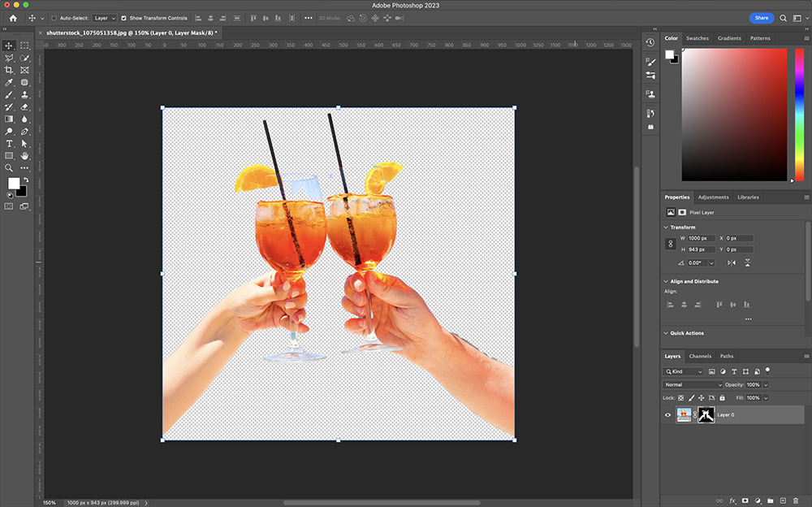Image resolution: width=812 pixels, height=507 pixels.
Task: Choose the Gradient tool
Action: [x=9, y=119]
